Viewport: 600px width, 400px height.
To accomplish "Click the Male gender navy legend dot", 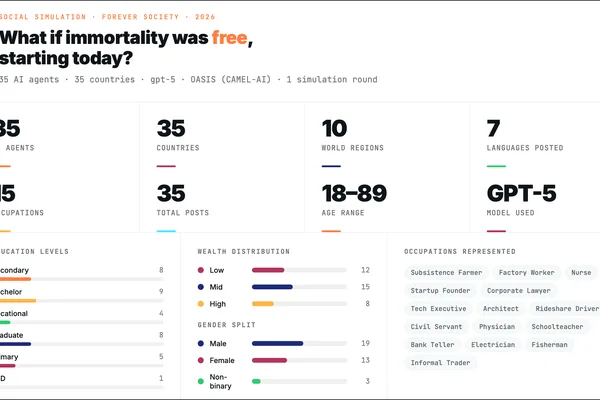I will (x=201, y=343).
